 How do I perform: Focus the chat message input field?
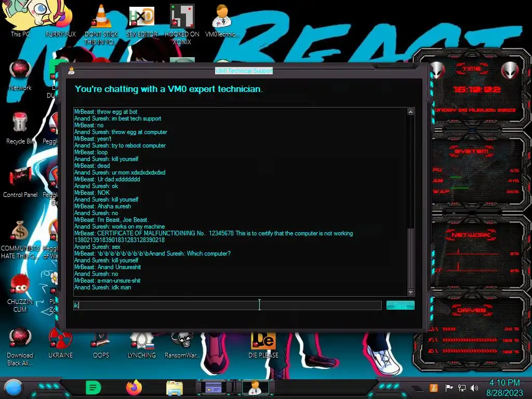point(228,305)
